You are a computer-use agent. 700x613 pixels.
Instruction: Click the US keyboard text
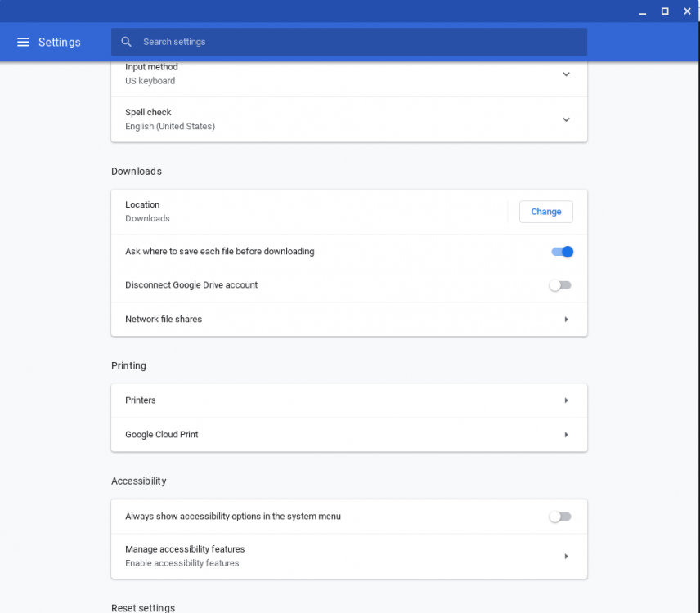click(x=150, y=81)
